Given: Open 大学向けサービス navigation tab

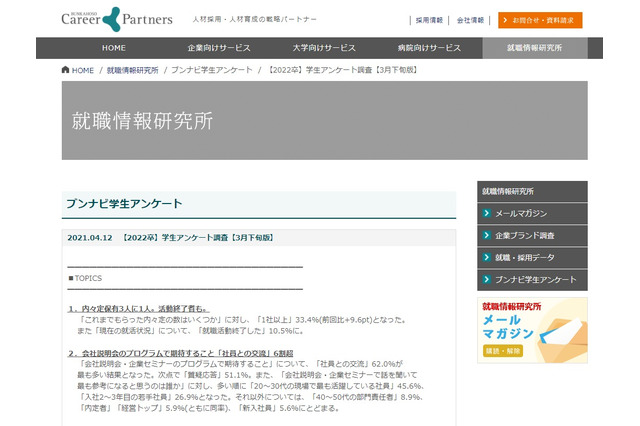Looking at the screenshot, I should pyautogui.click(x=324, y=48).
